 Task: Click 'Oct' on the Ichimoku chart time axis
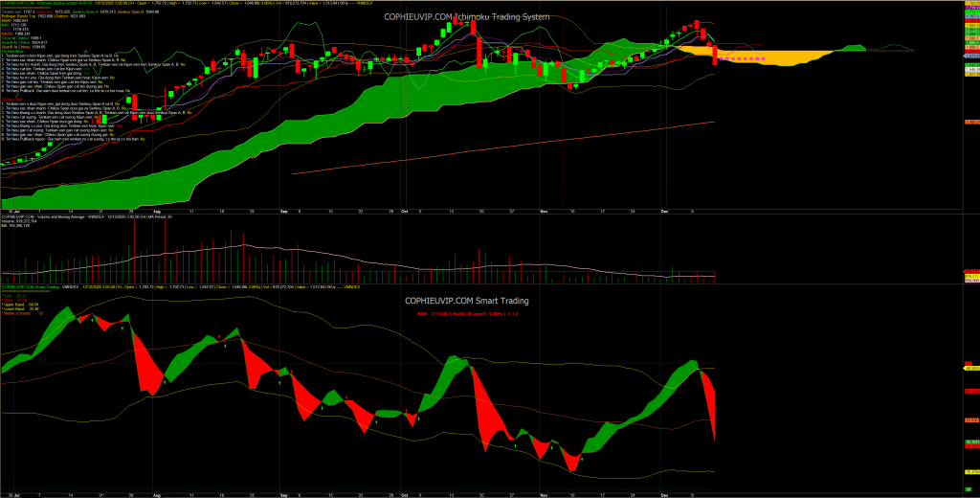click(x=405, y=210)
